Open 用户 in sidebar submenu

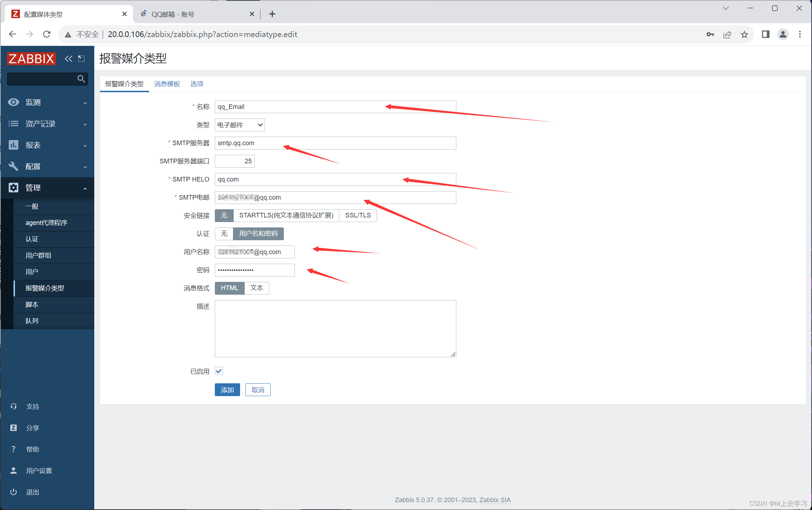click(x=54, y=272)
